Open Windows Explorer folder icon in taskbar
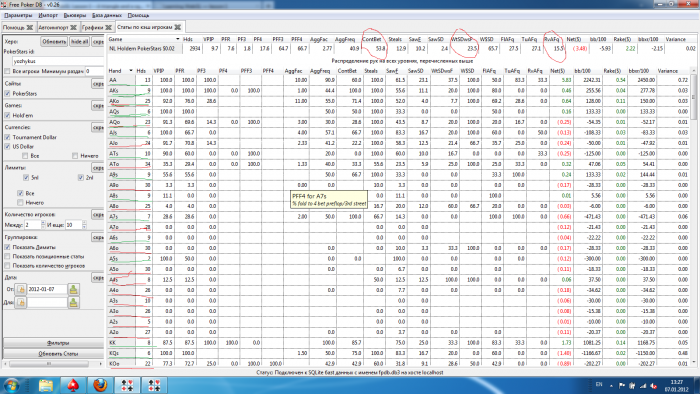This screenshot has width=700, height=394. click(46, 385)
